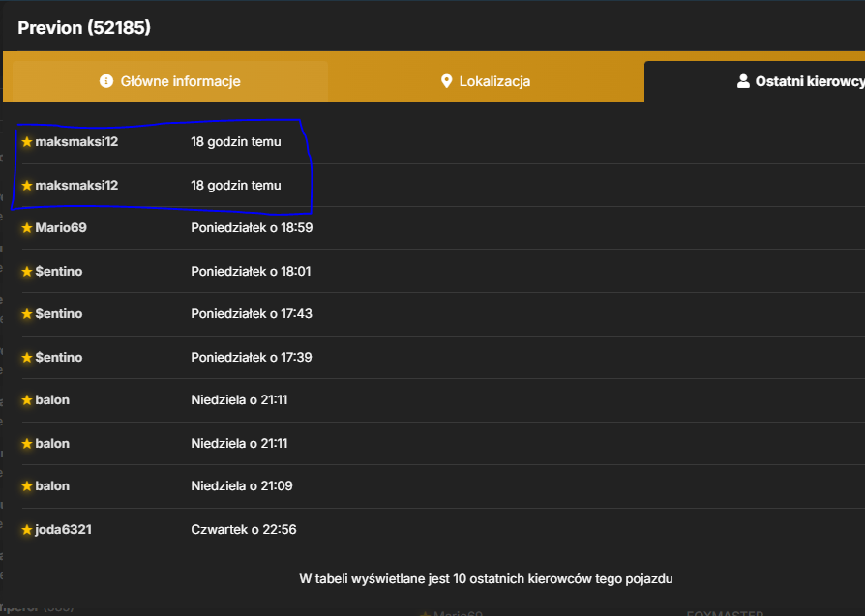
Task: Click second maksmaksi12 username
Action: pyautogui.click(x=76, y=186)
